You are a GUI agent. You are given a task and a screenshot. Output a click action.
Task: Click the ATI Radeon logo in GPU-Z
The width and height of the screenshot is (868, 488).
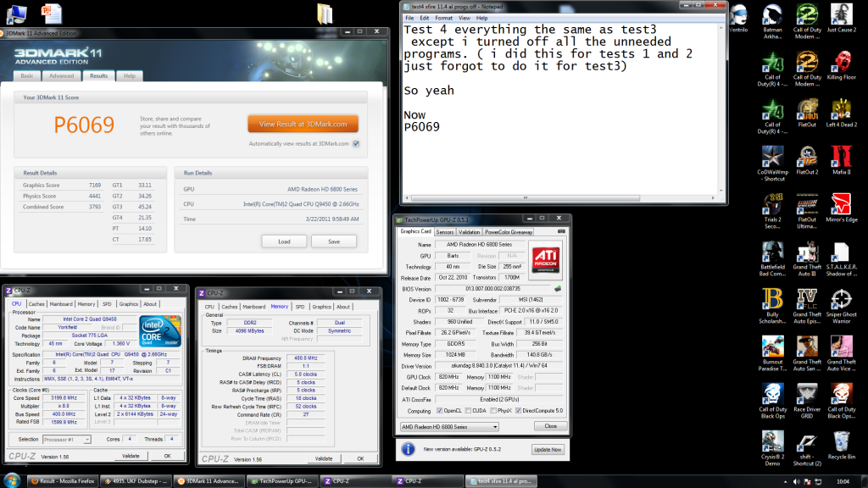[x=545, y=260]
